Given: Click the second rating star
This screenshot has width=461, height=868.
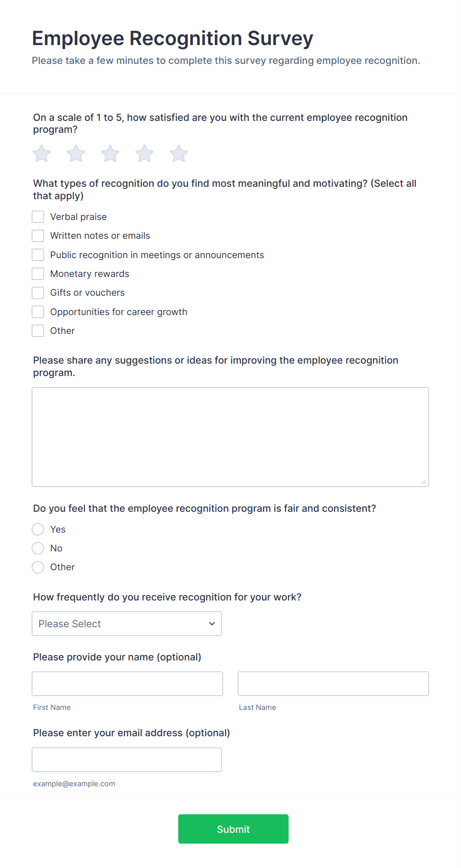Looking at the screenshot, I should point(76,154).
